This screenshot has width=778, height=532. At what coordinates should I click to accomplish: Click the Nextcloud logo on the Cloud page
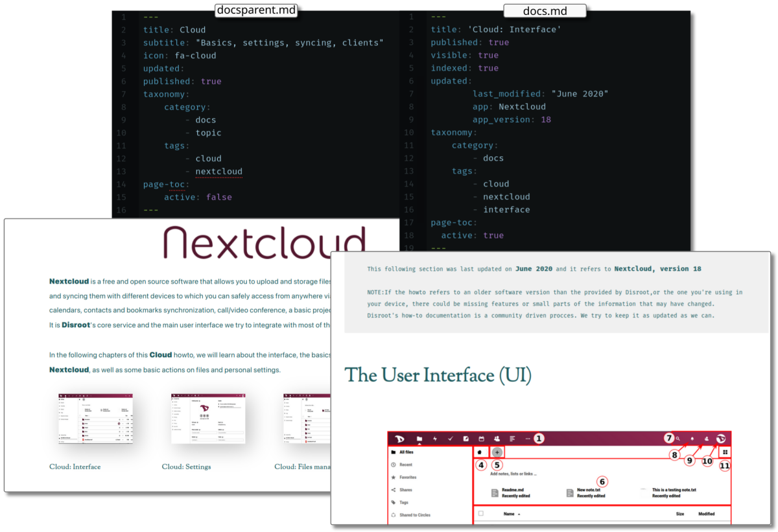(265, 243)
